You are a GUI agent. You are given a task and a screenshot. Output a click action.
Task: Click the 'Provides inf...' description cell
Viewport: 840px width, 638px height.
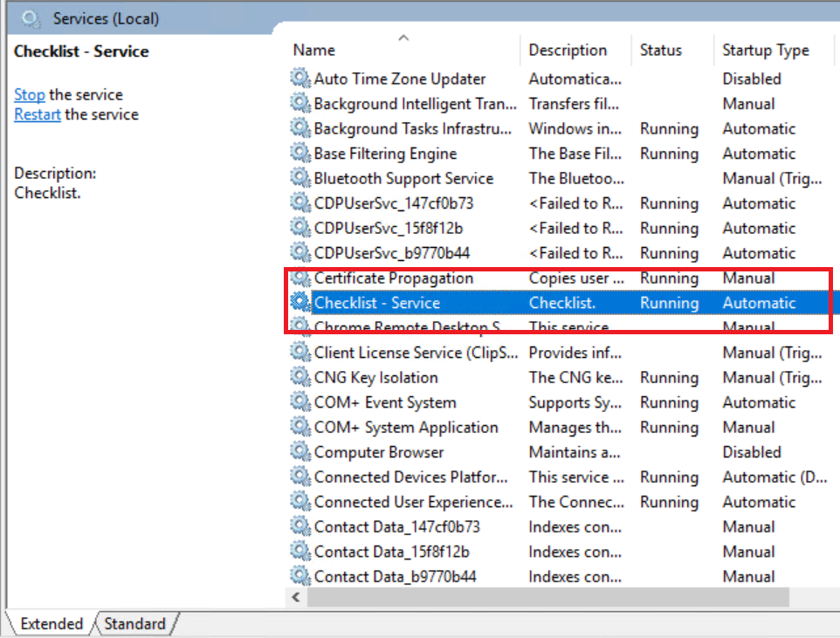coord(575,353)
